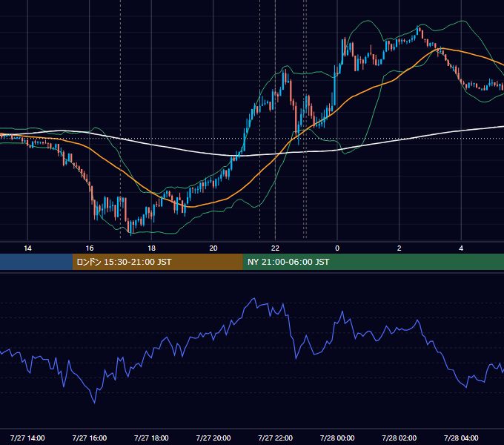Click hour label 14 on the price chart axis
Image resolution: width=504 pixels, height=445 pixels.
click(27, 248)
